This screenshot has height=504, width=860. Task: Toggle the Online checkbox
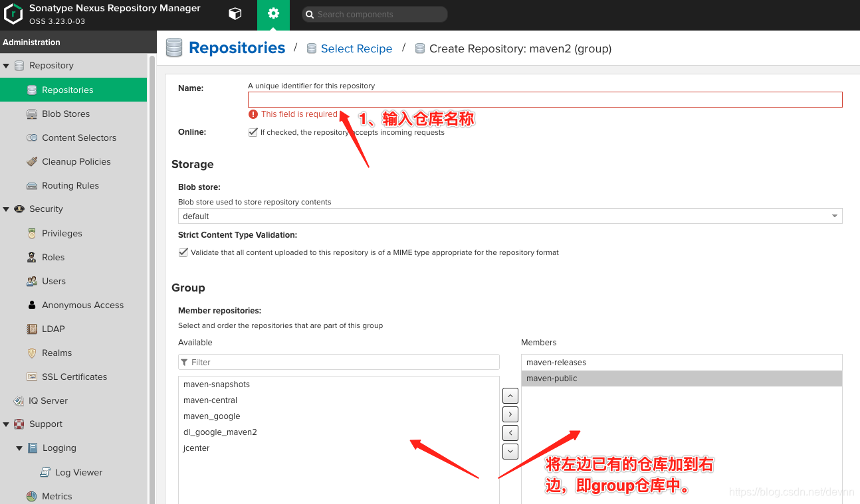(x=253, y=132)
